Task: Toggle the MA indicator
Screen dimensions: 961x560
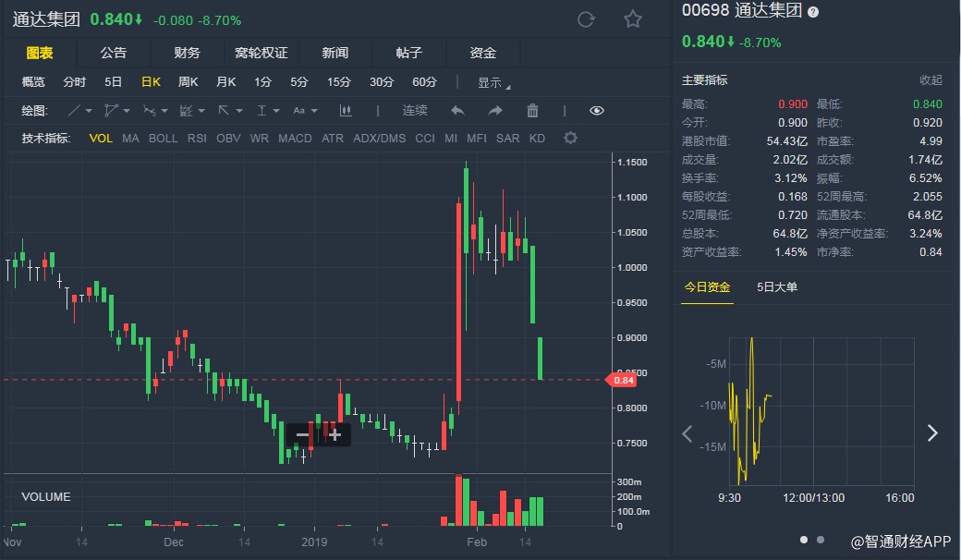Action: 130,139
